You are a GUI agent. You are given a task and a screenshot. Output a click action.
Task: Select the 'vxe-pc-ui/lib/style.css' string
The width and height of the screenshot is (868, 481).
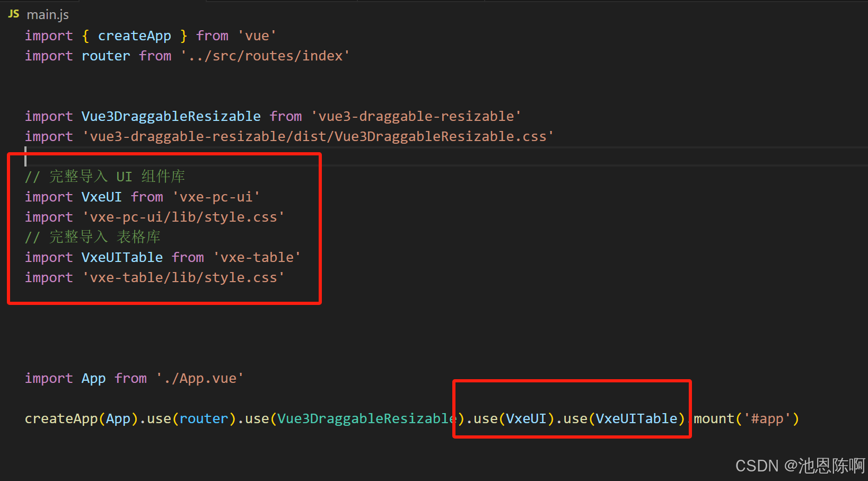pyautogui.click(x=183, y=217)
